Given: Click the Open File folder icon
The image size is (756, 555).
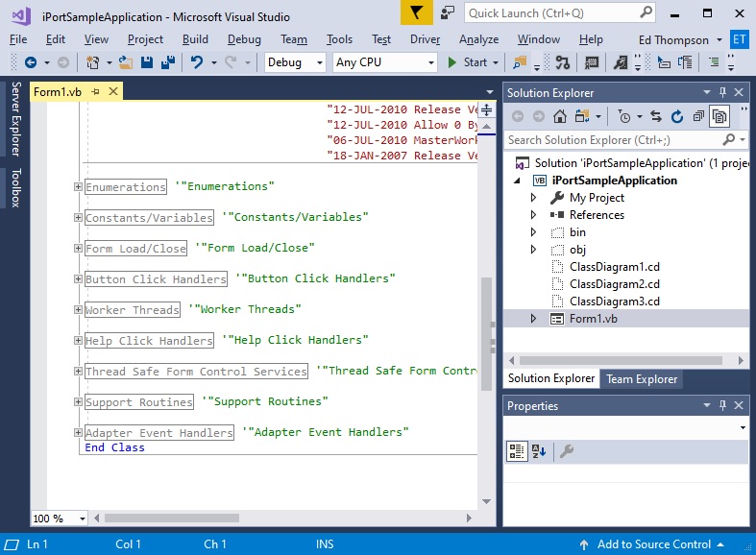Looking at the screenshot, I should coord(125,62).
